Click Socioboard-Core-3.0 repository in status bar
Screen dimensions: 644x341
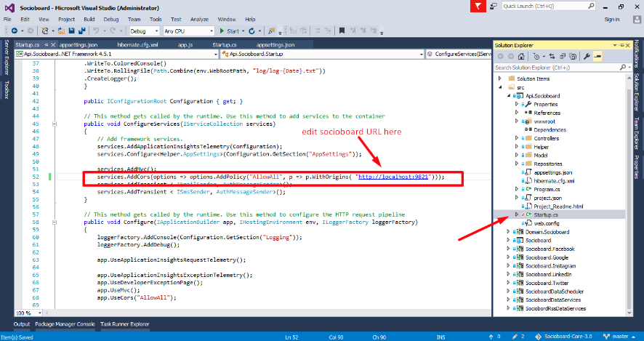click(x=564, y=337)
